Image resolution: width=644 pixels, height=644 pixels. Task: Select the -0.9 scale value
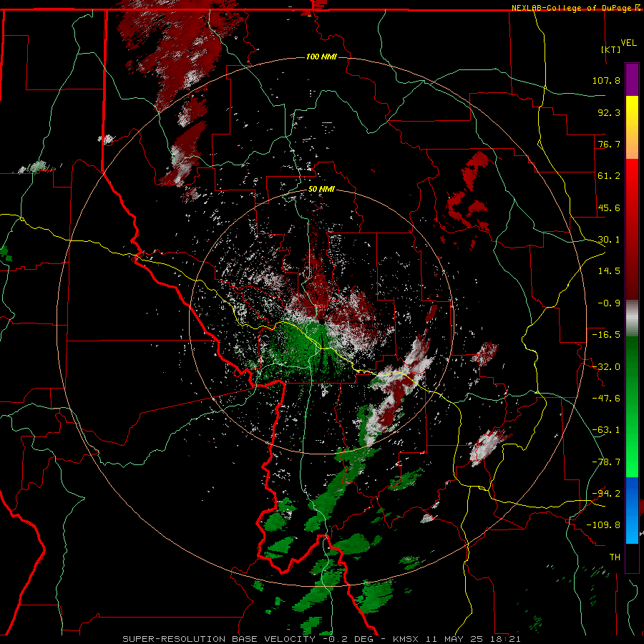pyautogui.click(x=609, y=303)
